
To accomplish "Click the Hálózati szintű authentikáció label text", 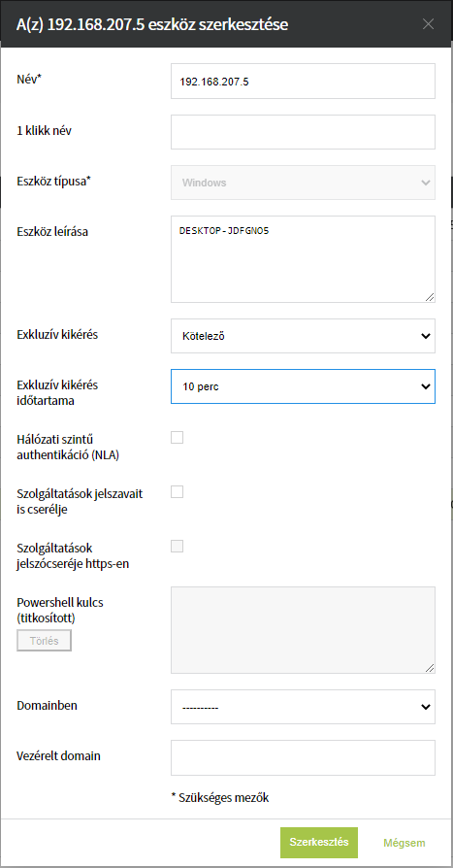I will click(x=69, y=448).
